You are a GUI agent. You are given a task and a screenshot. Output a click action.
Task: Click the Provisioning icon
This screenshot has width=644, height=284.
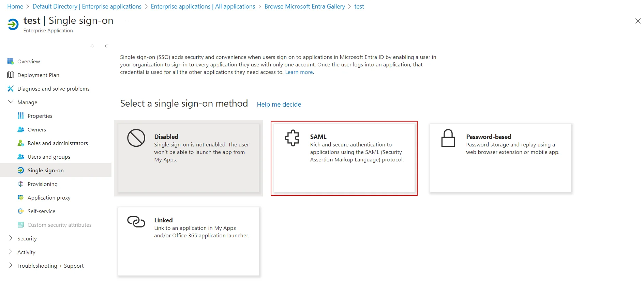(x=20, y=184)
